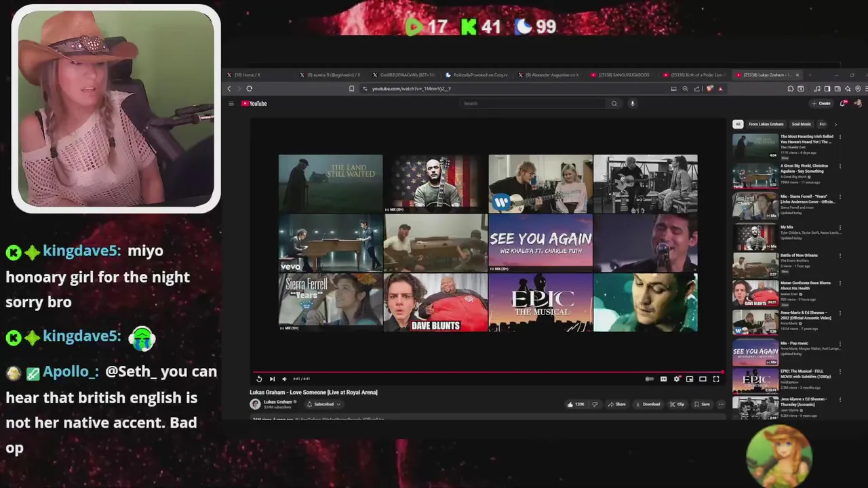Screen dimensions: 868x488
Task: Open browser extensions puzzle icon
Action: [790, 89]
